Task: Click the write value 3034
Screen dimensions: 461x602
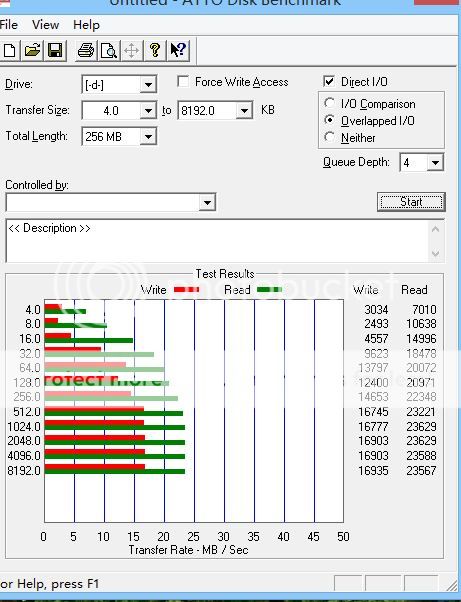Action: tap(376, 309)
